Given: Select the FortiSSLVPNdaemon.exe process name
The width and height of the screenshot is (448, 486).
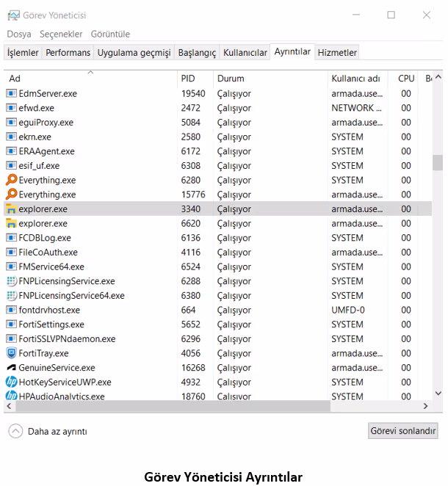Looking at the screenshot, I should 67,338.
